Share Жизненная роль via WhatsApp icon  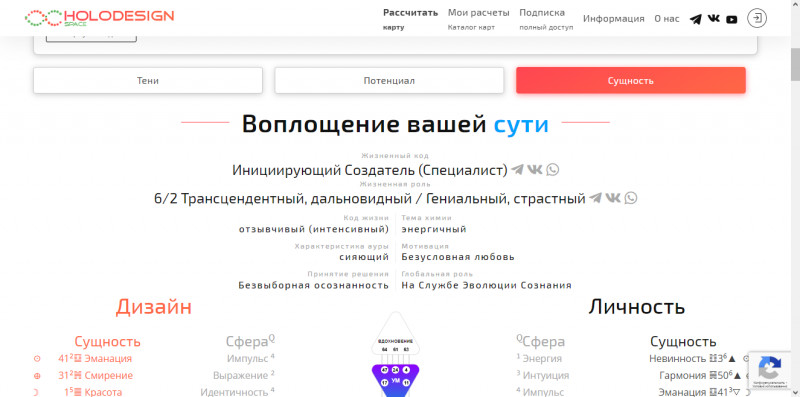coord(631,198)
